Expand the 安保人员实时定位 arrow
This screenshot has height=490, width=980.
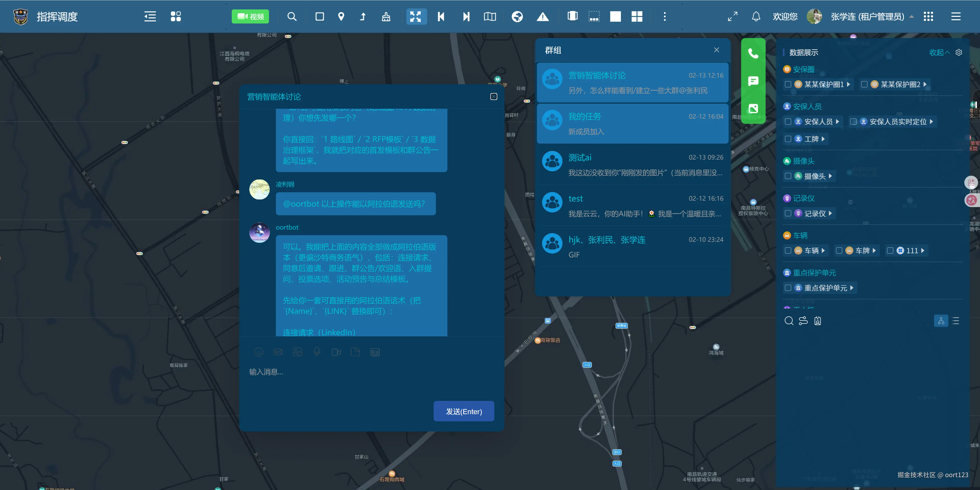[931, 122]
